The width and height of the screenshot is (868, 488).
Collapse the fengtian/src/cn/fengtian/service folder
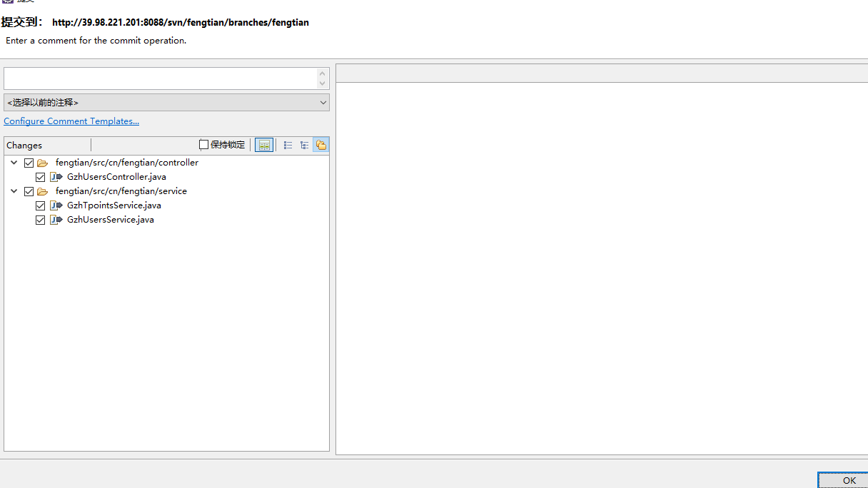click(x=14, y=191)
